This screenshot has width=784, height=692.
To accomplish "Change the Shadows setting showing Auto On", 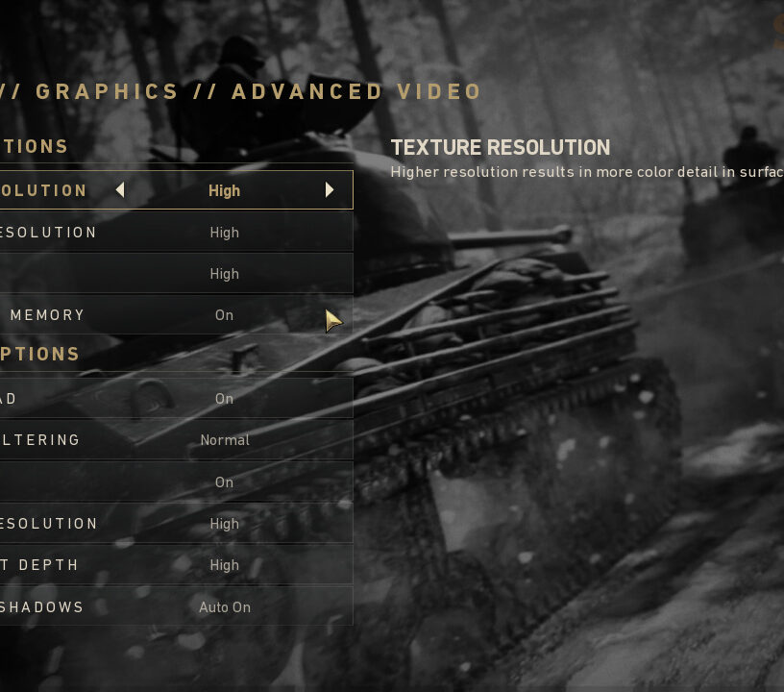I will pyautogui.click(x=177, y=607).
